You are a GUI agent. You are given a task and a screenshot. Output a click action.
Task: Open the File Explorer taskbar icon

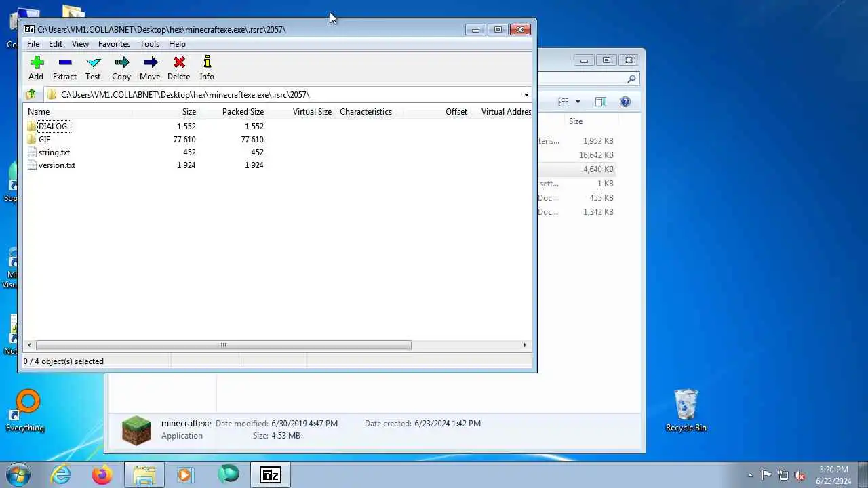pos(144,474)
